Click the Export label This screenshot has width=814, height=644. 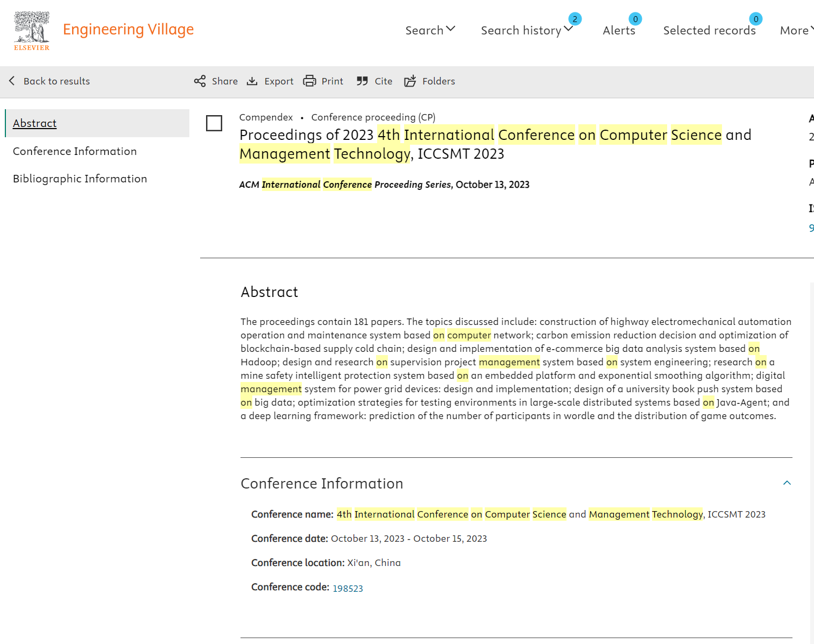[x=279, y=81]
